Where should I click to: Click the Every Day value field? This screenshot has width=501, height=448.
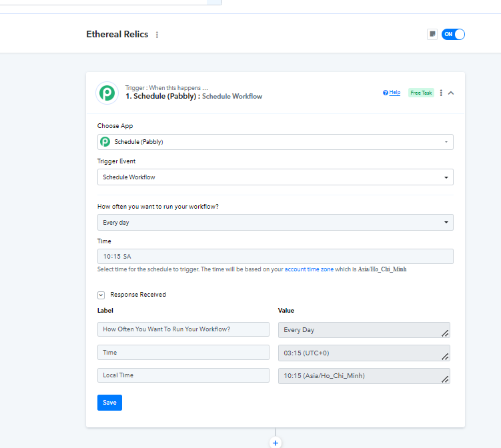[x=364, y=330]
